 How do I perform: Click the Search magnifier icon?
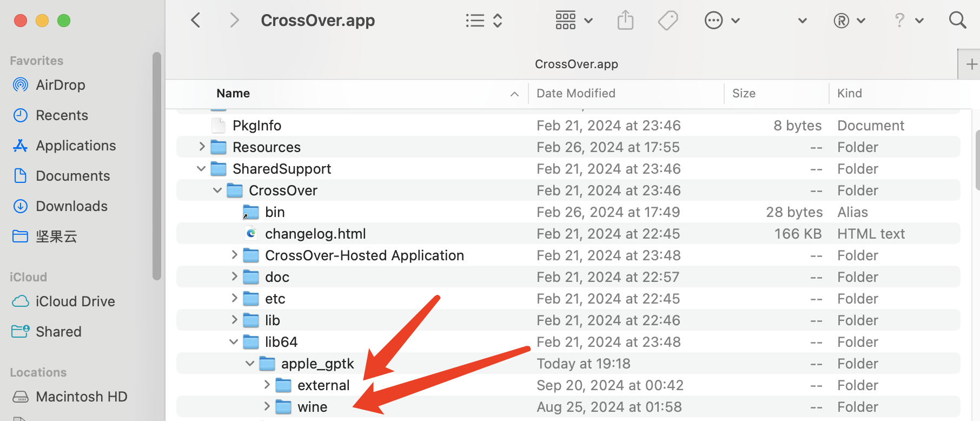(957, 21)
